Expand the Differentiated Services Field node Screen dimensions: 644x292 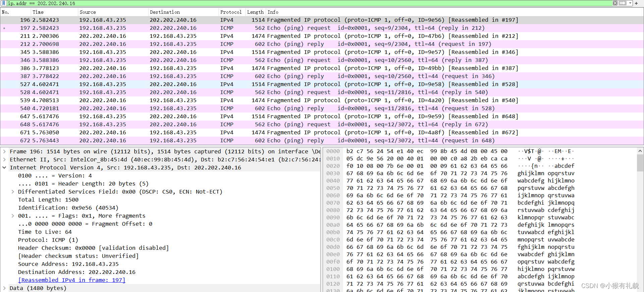(13, 192)
